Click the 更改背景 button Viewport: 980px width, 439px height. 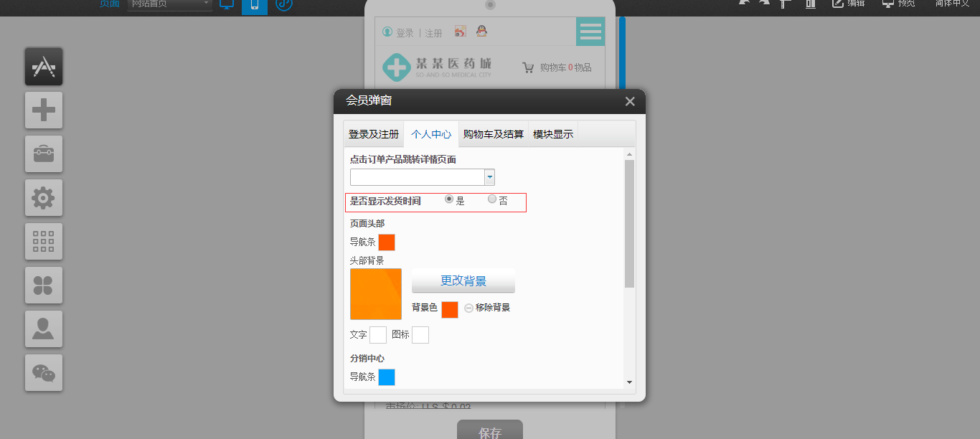[x=463, y=280]
